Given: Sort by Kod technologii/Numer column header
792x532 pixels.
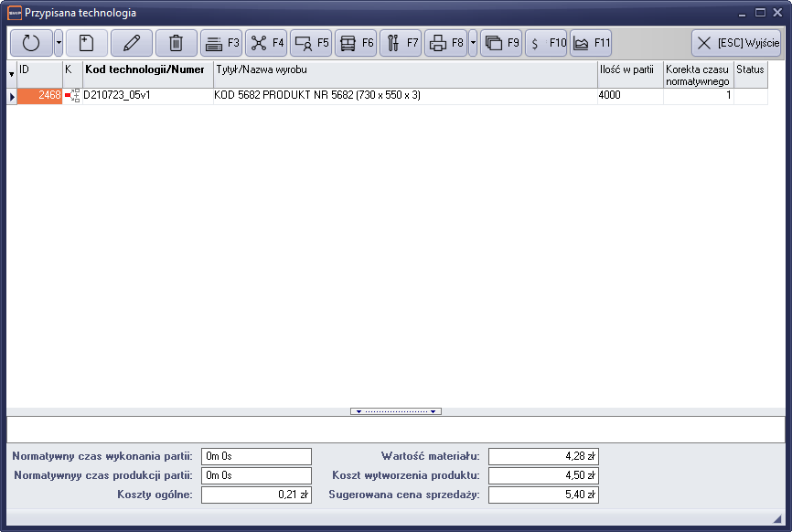Looking at the screenshot, I should (146, 69).
